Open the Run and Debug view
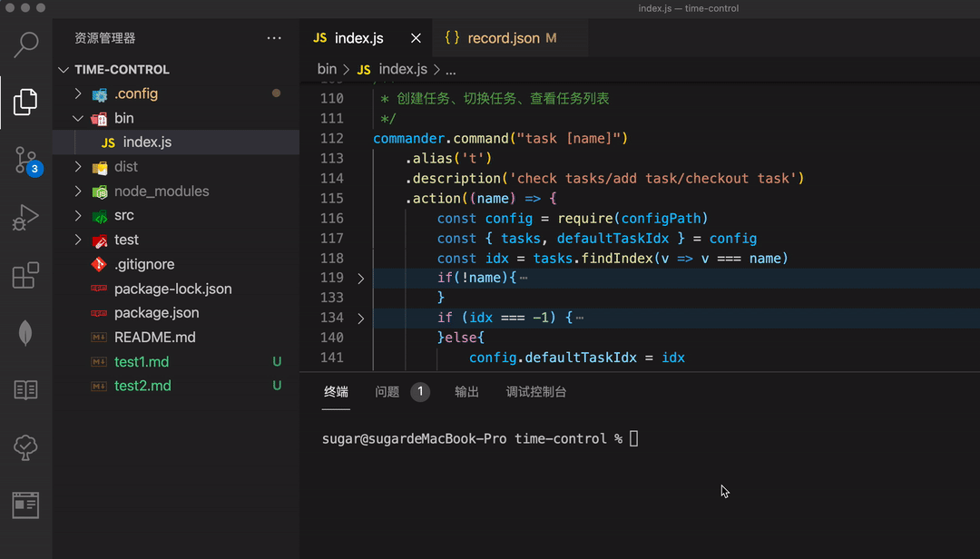The image size is (980, 559). coord(25,217)
